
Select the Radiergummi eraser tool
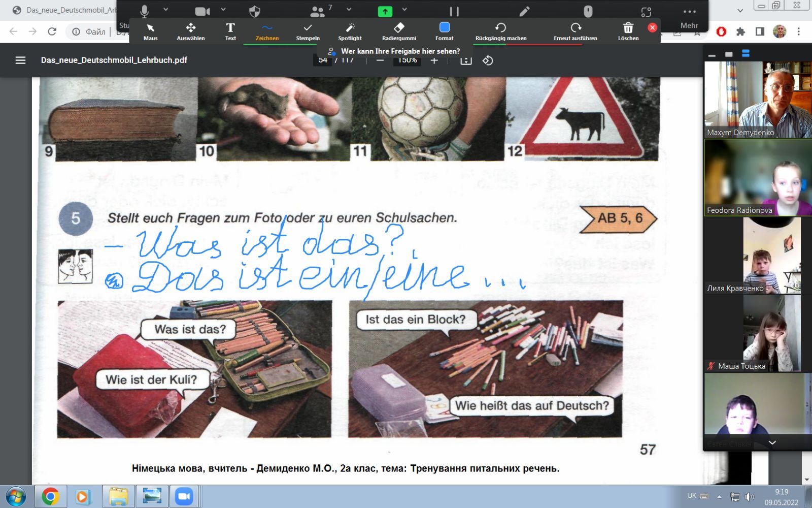pos(399,31)
